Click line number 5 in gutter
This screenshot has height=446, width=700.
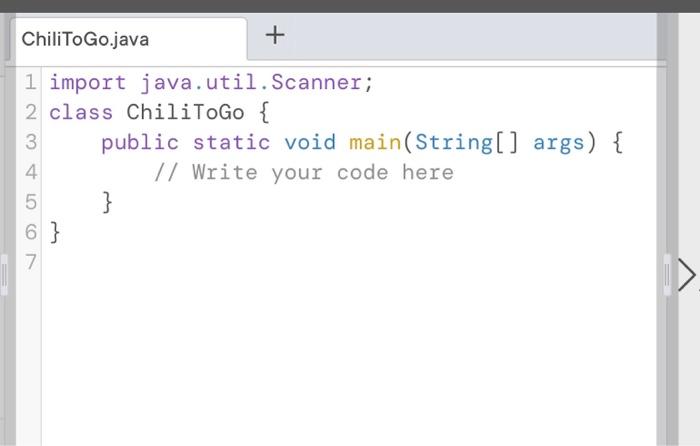point(30,202)
